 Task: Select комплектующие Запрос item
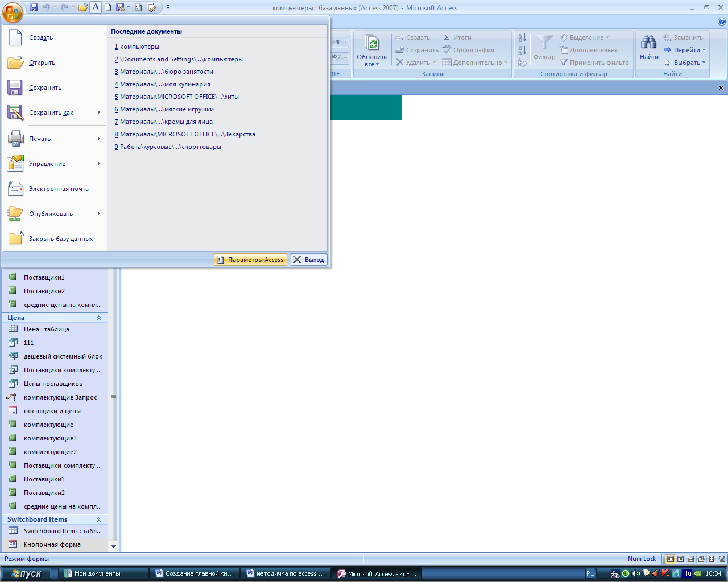click(55, 397)
